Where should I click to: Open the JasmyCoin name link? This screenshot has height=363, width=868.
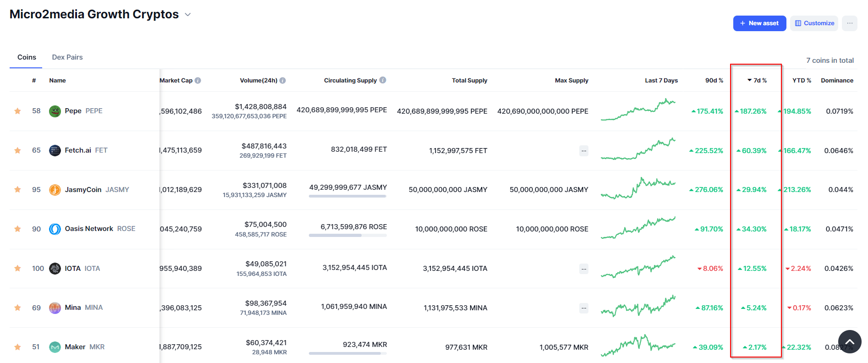(x=83, y=190)
